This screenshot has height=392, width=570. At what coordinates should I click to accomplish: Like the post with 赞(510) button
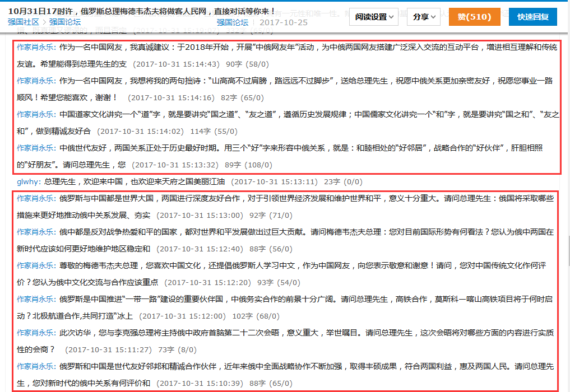[x=474, y=17]
